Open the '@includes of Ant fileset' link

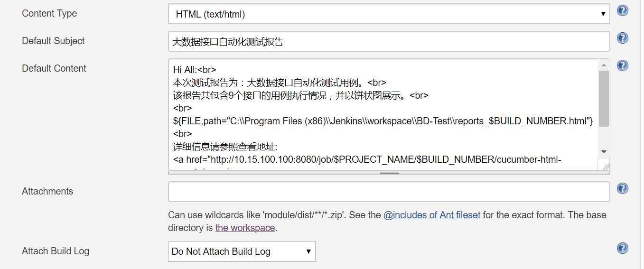coord(431,215)
